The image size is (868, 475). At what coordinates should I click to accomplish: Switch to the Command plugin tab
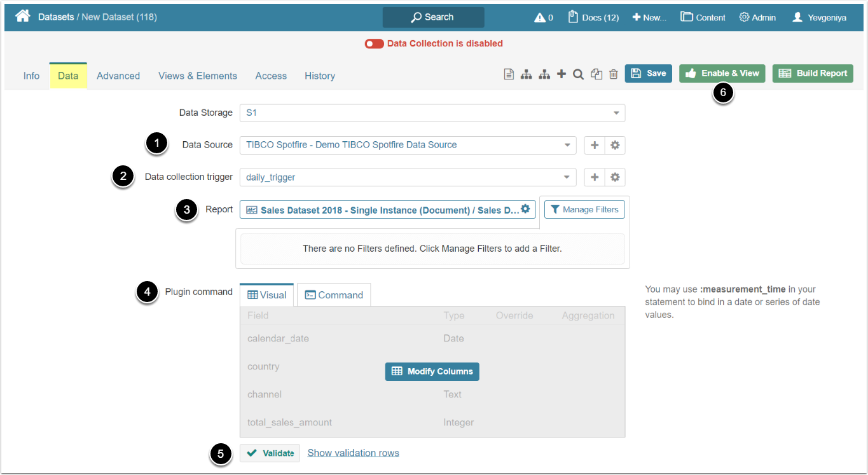pyautogui.click(x=334, y=295)
